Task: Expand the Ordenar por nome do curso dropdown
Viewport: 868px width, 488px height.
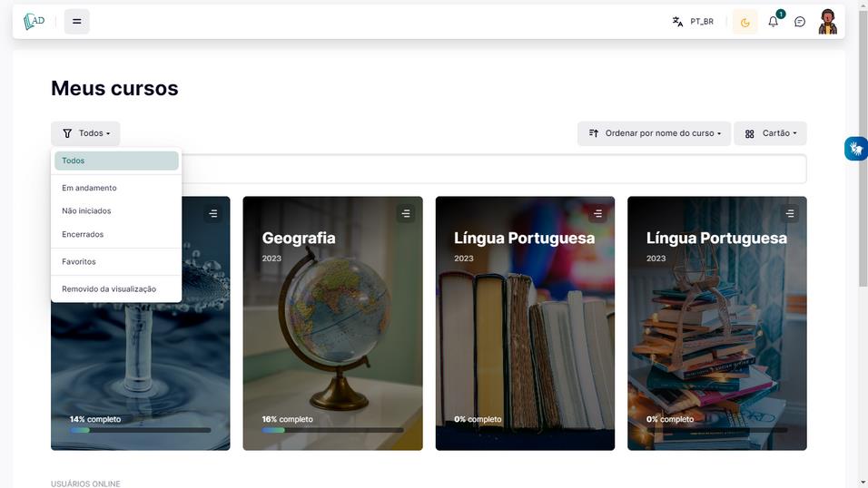Action: 655,133
